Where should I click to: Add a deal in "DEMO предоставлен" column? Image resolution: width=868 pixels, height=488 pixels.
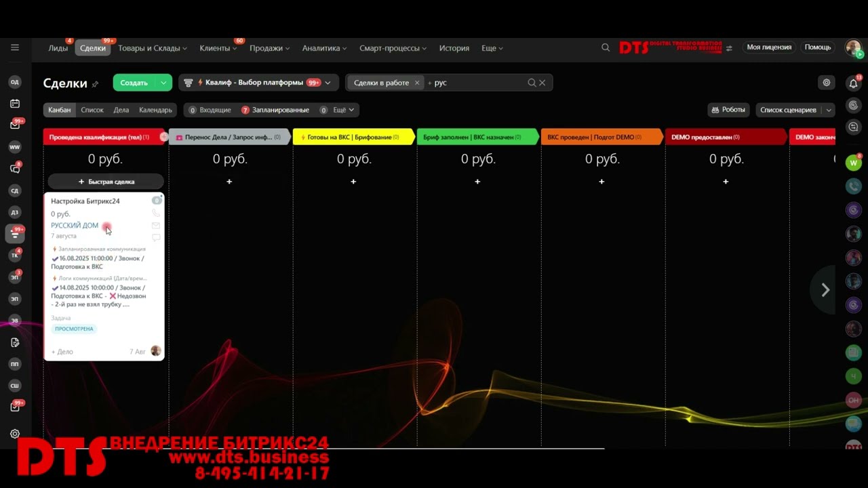point(726,182)
